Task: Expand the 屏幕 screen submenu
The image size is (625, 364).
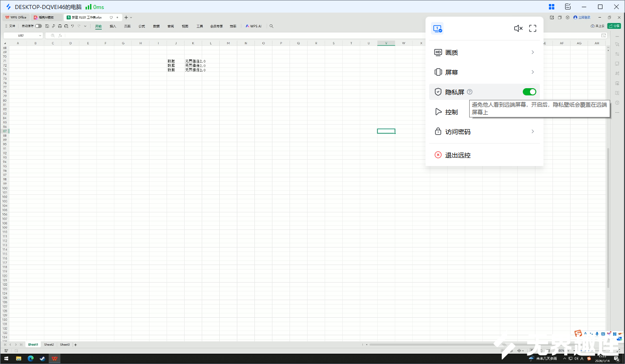Action: click(484, 72)
